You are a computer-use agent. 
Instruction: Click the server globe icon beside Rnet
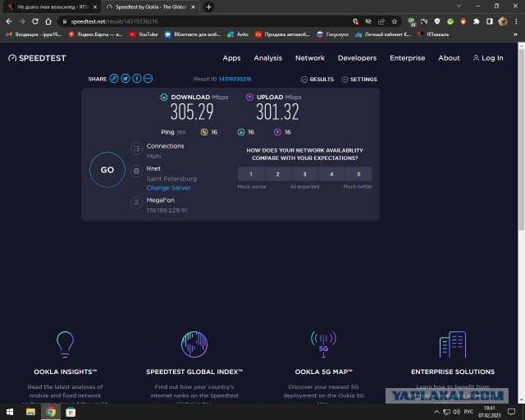pyautogui.click(x=136, y=171)
